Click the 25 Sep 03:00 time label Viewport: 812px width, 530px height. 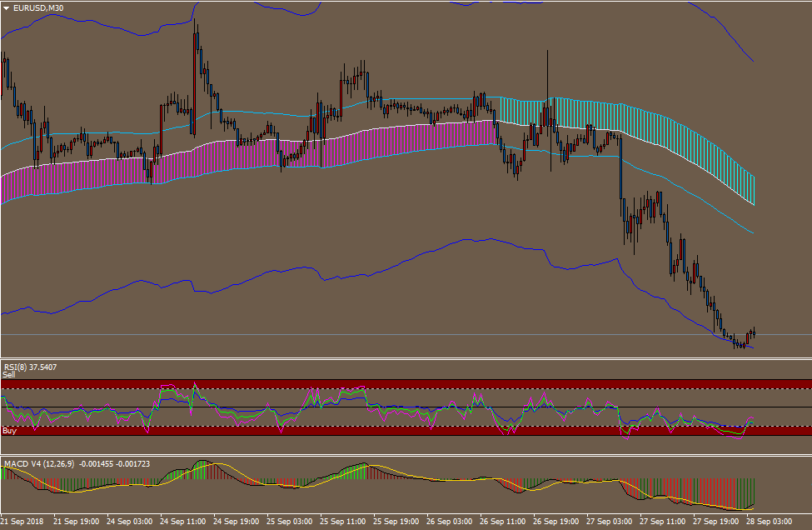point(291,521)
